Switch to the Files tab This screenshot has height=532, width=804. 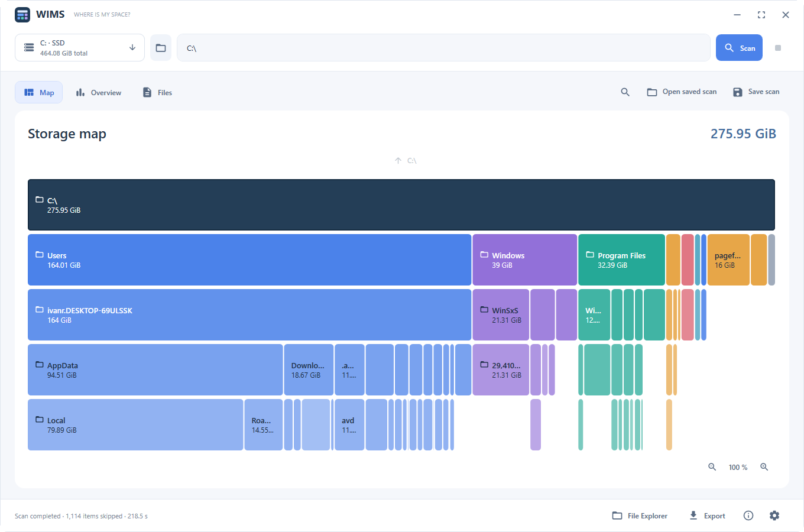(157, 92)
